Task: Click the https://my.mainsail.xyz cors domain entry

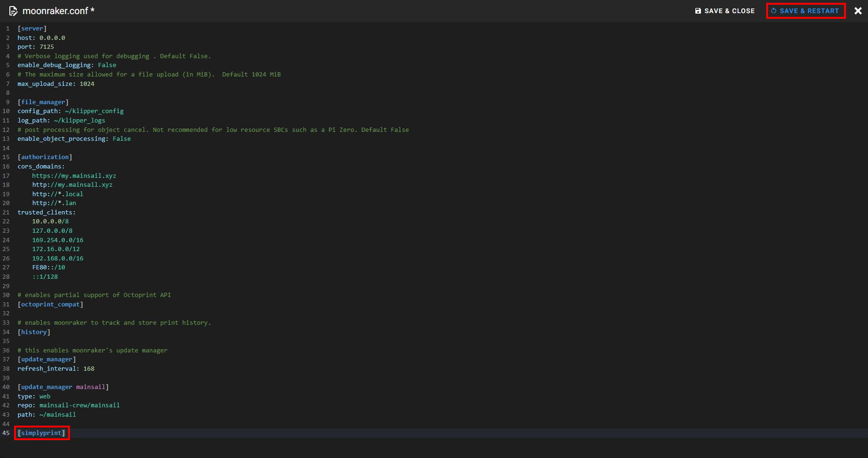Action: pos(74,176)
